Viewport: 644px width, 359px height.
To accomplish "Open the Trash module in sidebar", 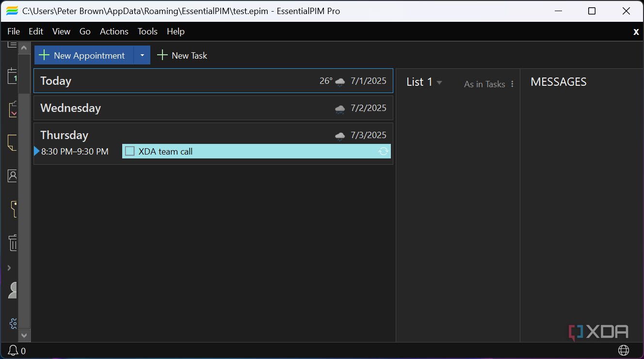I will point(13,242).
